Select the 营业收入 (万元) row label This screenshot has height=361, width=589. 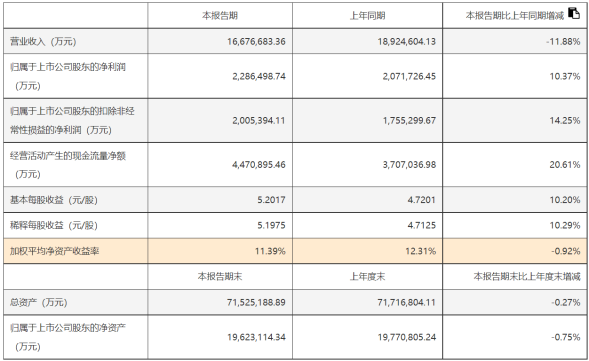43,41
